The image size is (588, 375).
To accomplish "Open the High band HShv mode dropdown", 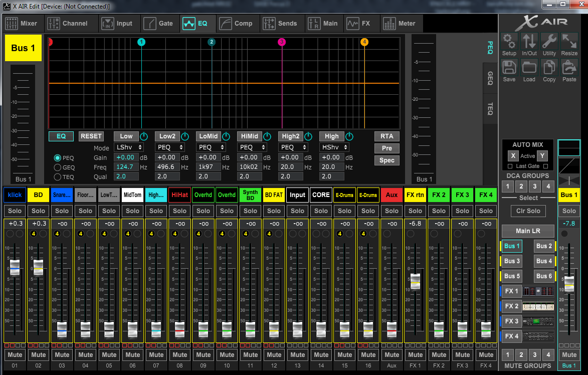I will click(334, 147).
